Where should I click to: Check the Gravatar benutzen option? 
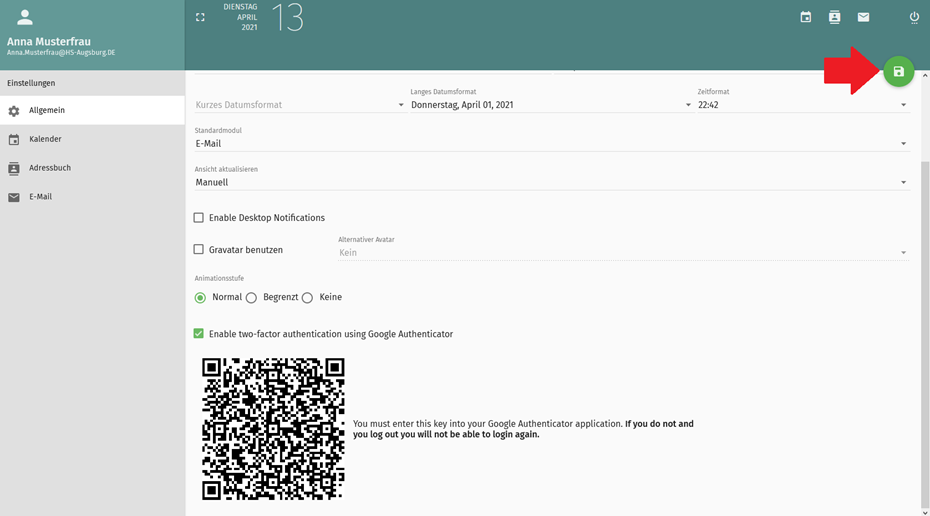pyautogui.click(x=199, y=250)
